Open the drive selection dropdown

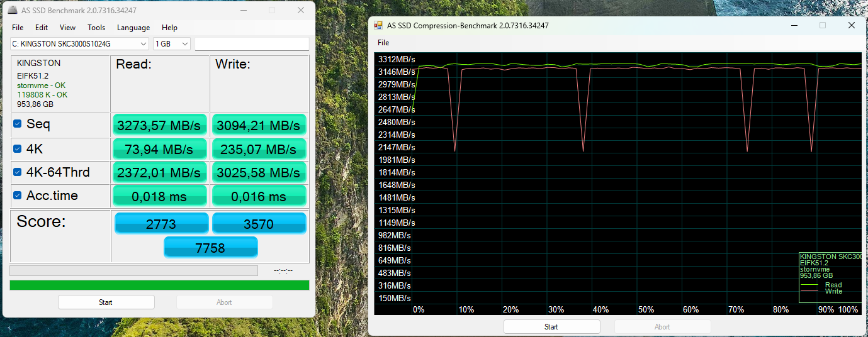point(79,44)
